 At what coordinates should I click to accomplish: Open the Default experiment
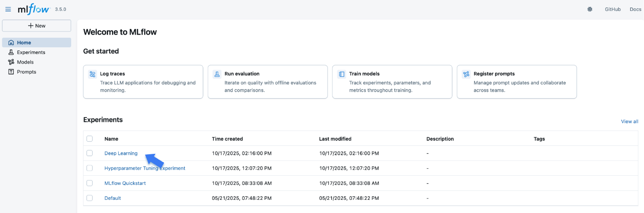click(x=112, y=198)
